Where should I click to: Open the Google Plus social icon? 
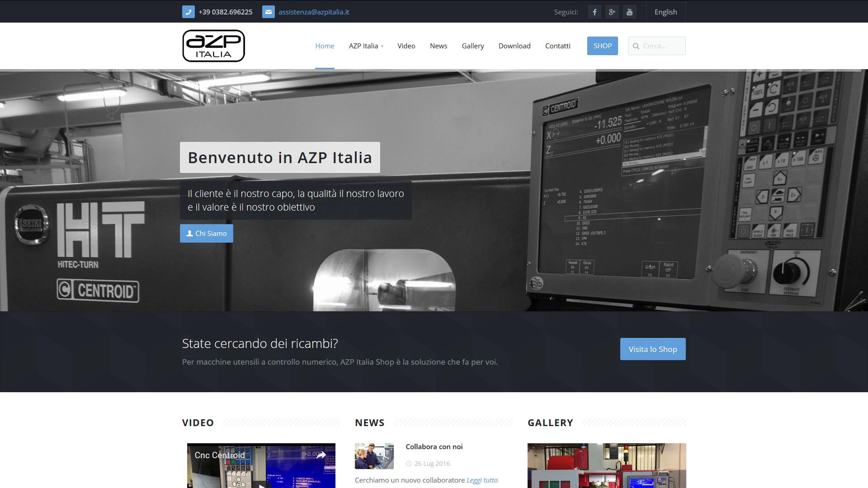[612, 12]
